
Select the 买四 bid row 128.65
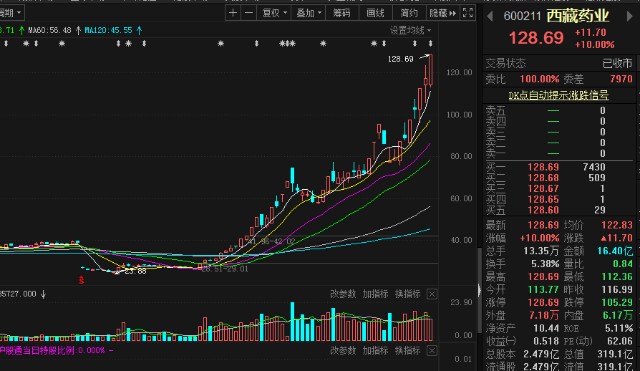tap(558, 200)
